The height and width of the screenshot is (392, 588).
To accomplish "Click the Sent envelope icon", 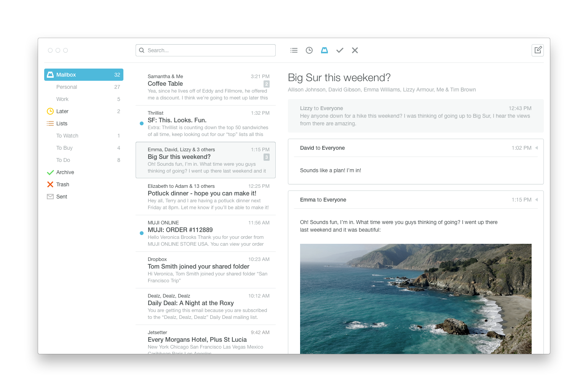I will pyautogui.click(x=50, y=197).
